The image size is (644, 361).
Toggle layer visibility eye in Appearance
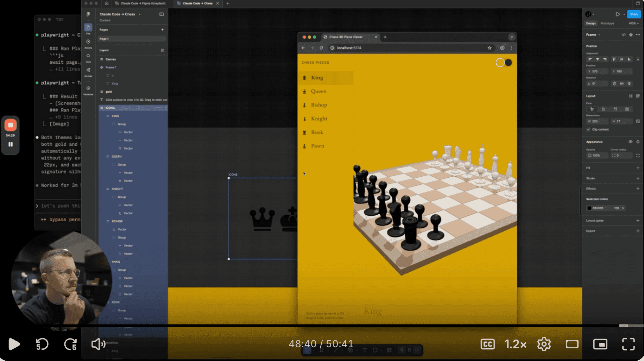pos(630,142)
